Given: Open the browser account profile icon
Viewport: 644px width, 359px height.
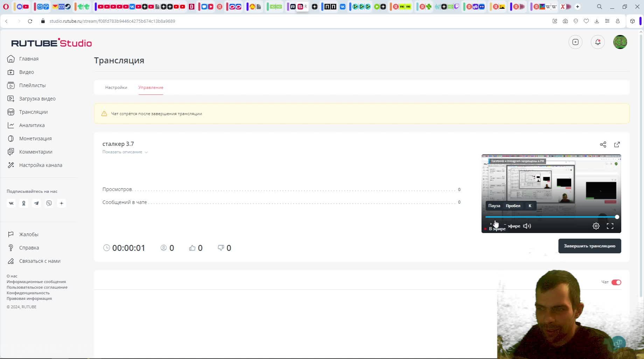Looking at the screenshot, I should (618, 21).
